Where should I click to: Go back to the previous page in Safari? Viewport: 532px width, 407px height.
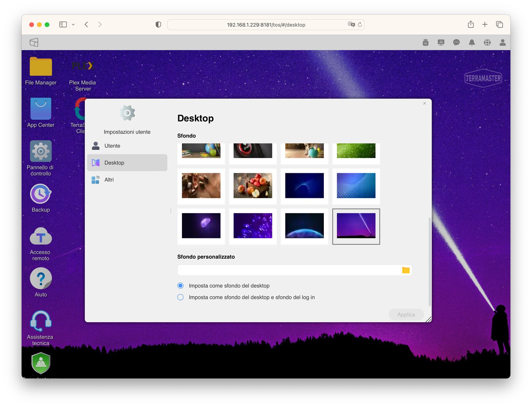86,24
